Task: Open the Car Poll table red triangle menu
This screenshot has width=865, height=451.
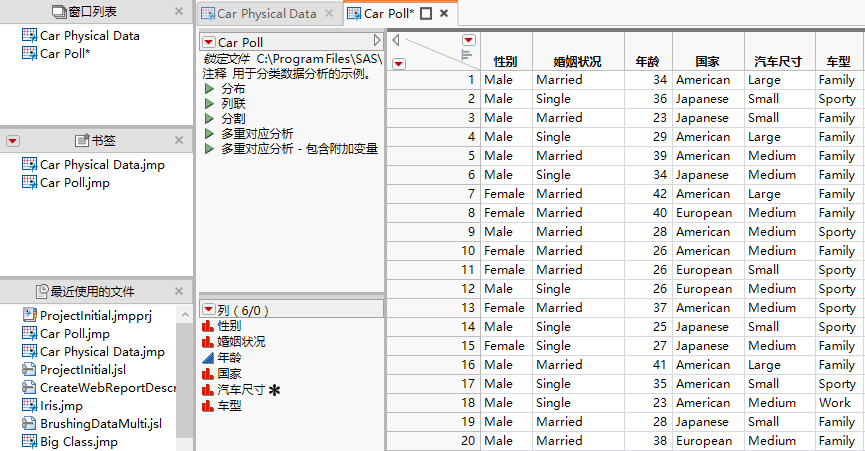Action: tap(209, 42)
